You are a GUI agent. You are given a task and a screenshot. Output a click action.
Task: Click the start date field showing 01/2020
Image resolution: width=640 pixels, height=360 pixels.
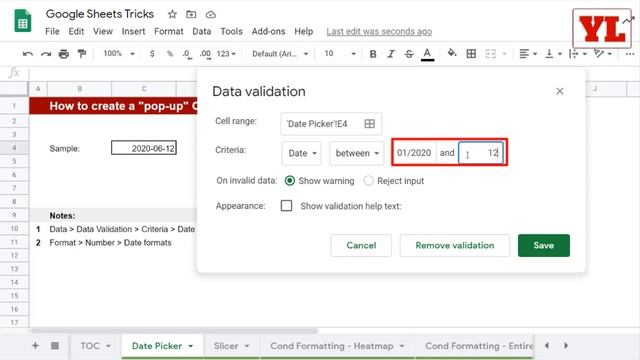point(414,153)
